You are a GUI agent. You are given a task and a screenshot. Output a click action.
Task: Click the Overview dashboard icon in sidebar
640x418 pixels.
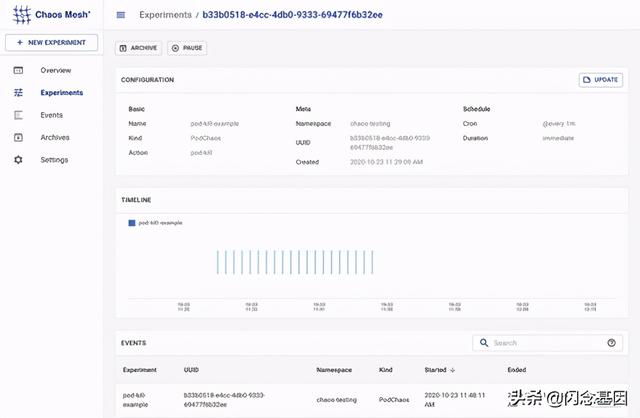(x=18, y=70)
